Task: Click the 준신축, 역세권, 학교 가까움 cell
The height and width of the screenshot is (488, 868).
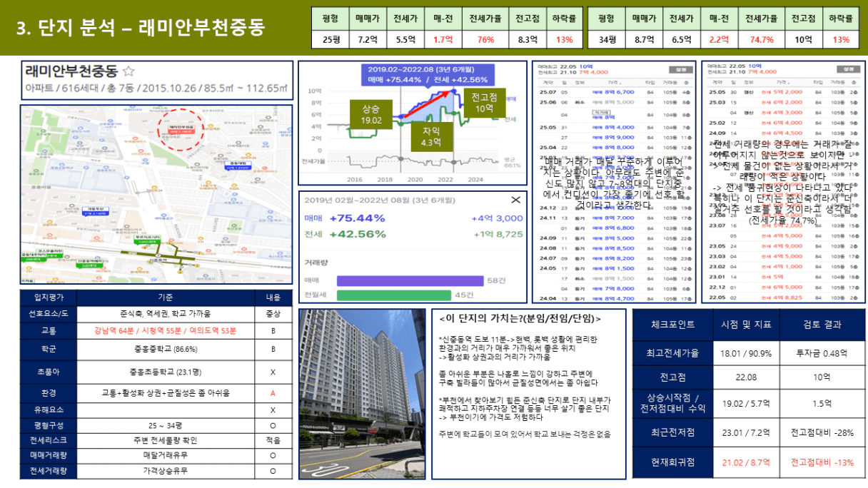Action: [x=165, y=314]
